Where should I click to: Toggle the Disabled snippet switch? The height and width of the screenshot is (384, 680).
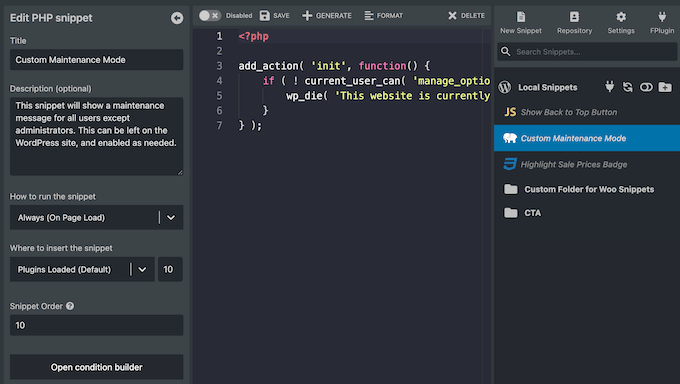pos(209,16)
